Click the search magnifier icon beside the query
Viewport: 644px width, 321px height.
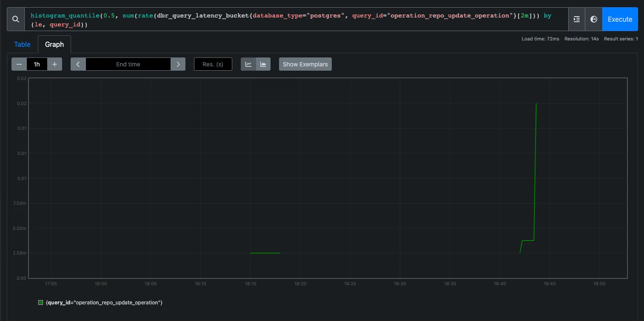(16, 19)
